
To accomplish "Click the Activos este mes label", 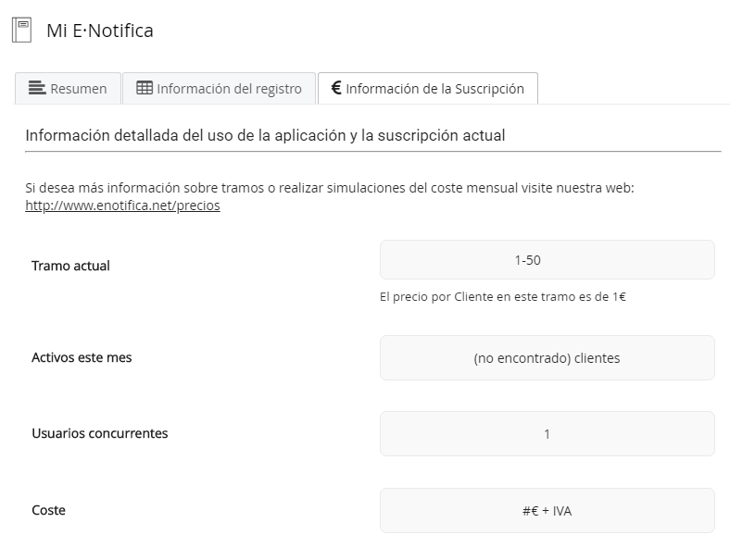I will pos(82,357).
